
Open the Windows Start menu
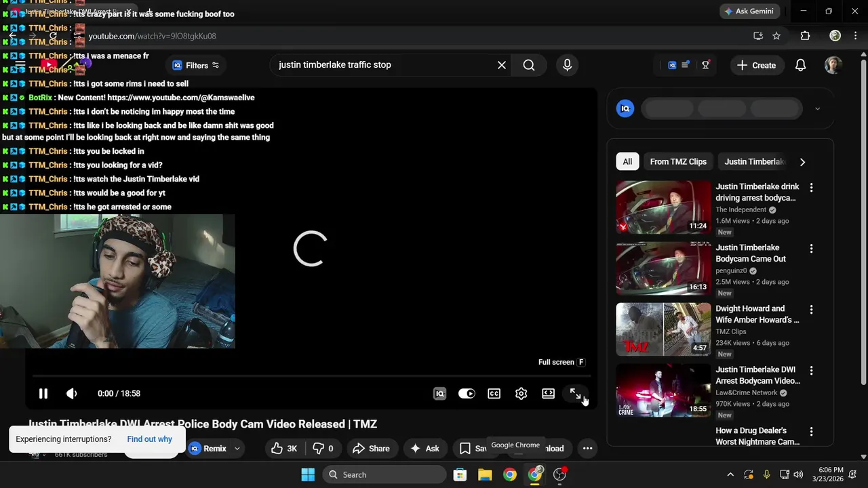tap(308, 474)
